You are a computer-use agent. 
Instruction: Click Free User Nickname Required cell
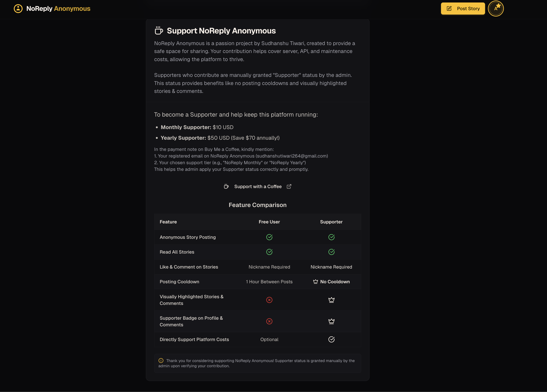[x=269, y=267]
